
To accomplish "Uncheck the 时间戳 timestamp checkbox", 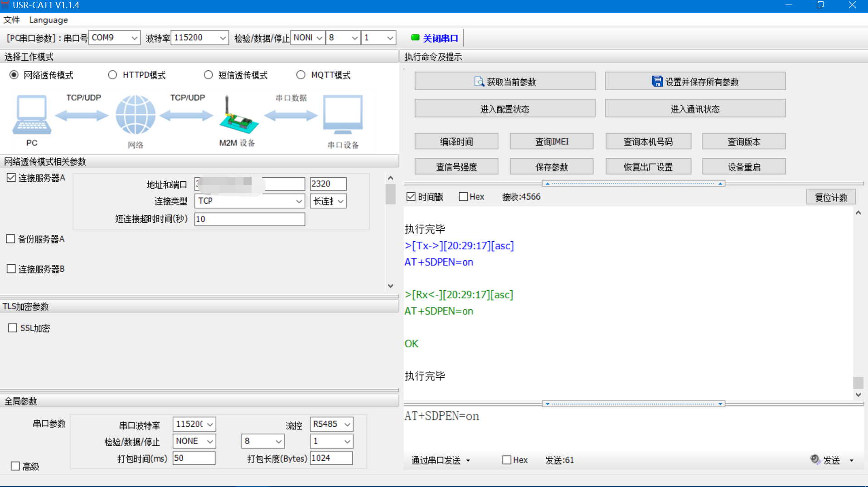I will [x=411, y=197].
